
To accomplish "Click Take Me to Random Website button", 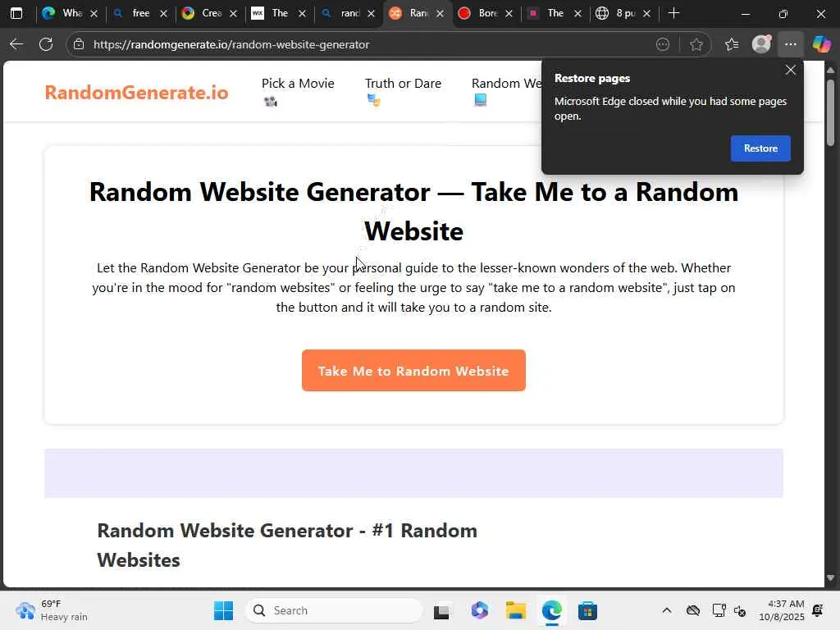I will pos(413,371).
